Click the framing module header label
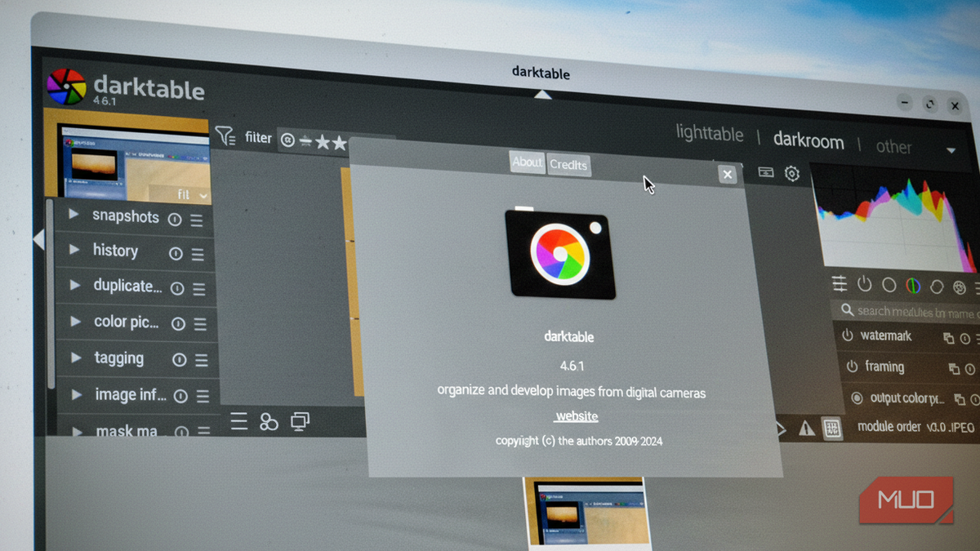980x551 pixels. click(x=884, y=367)
